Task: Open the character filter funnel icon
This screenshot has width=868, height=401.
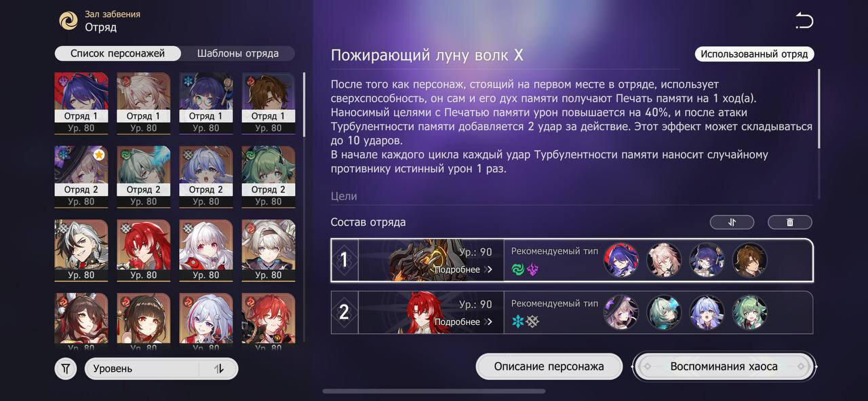Action: click(66, 369)
